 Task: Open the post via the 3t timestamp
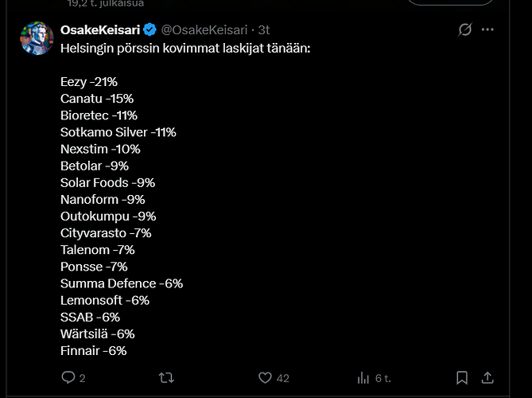click(264, 30)
